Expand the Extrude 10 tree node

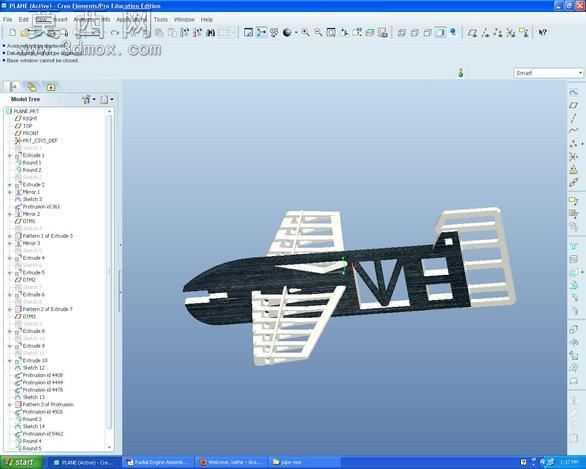point(10,361)
